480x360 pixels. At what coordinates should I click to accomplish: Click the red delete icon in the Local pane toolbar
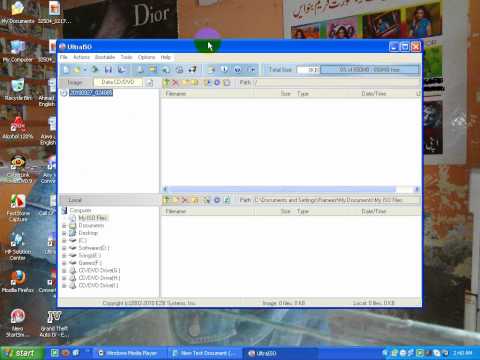185,200
